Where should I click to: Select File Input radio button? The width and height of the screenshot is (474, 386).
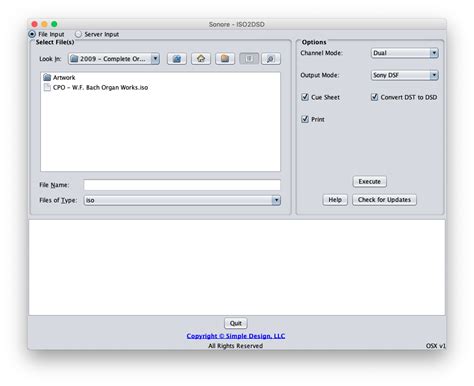(32, 34)
